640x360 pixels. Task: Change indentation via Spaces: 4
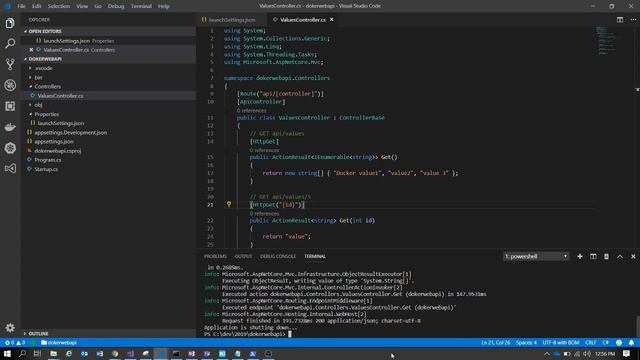pos(526,342)
